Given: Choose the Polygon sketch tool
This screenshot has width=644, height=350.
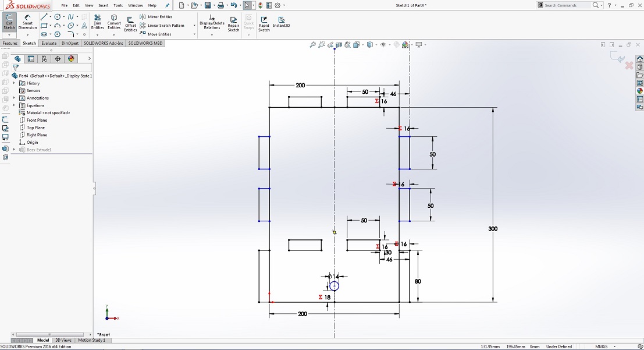Looking at the screenshot, I should point(58,34).
